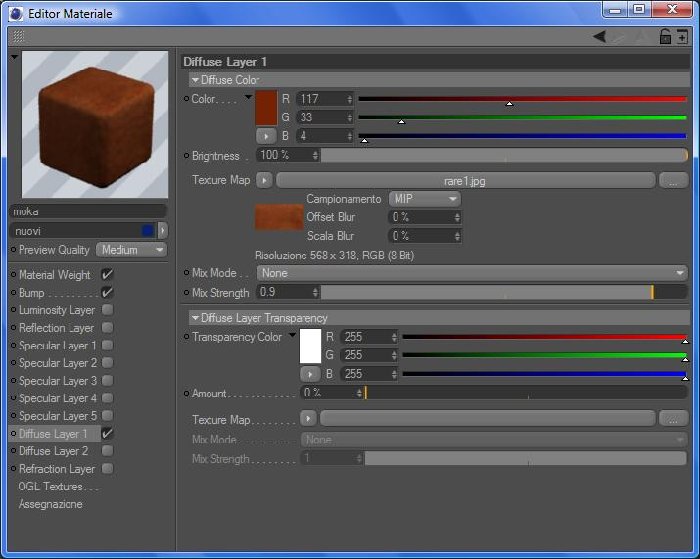Click the material name field moka
700x559 pixels.
[x=88, y=211]
